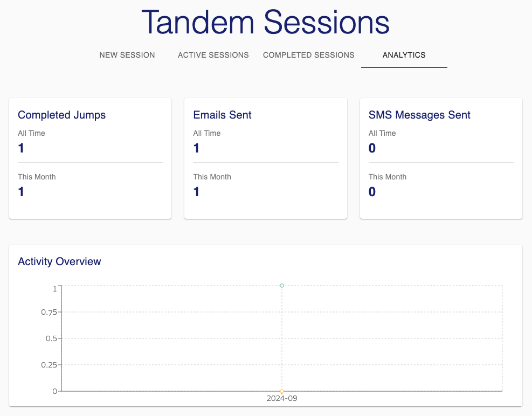Click the 0.75 y-axis tick label
The width and height of the screenshot is (532, 416).
pyautogui.click(x=49, y=312)
